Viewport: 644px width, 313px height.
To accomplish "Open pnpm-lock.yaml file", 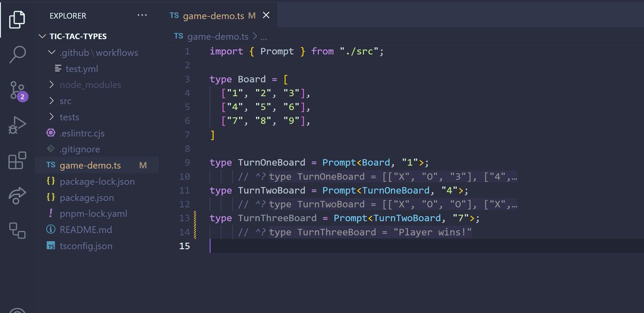I will [93, 213].
